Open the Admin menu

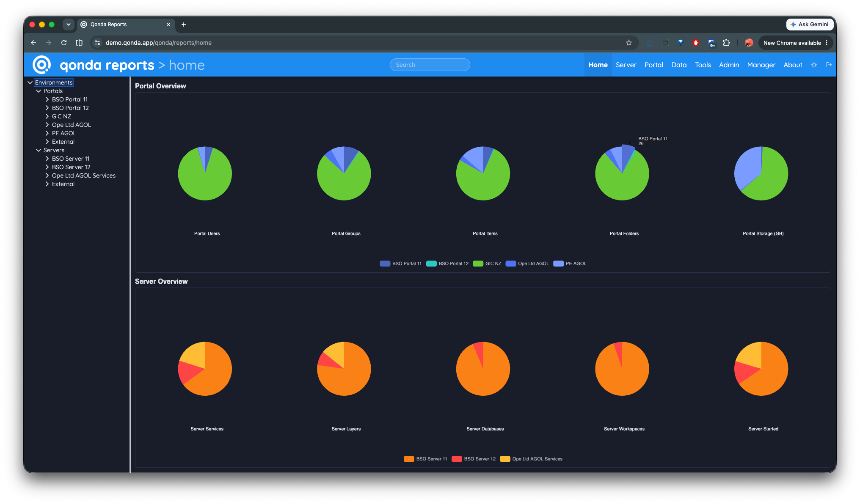pyautogui.click(x=729, y=65)
